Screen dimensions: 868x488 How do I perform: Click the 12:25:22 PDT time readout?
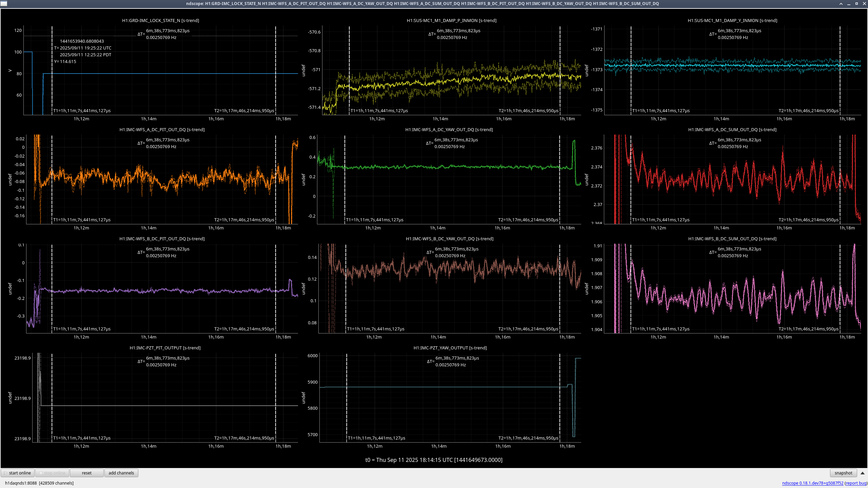[85, 55]
